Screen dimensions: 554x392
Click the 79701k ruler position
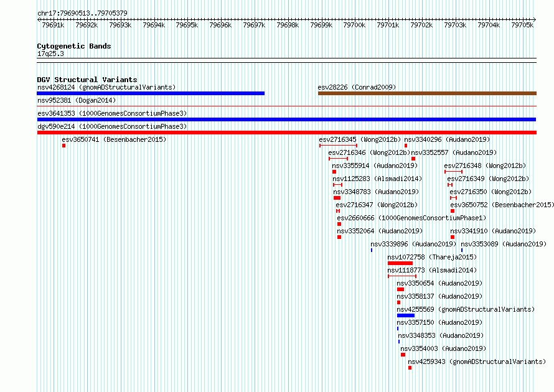tap(388, 25)
